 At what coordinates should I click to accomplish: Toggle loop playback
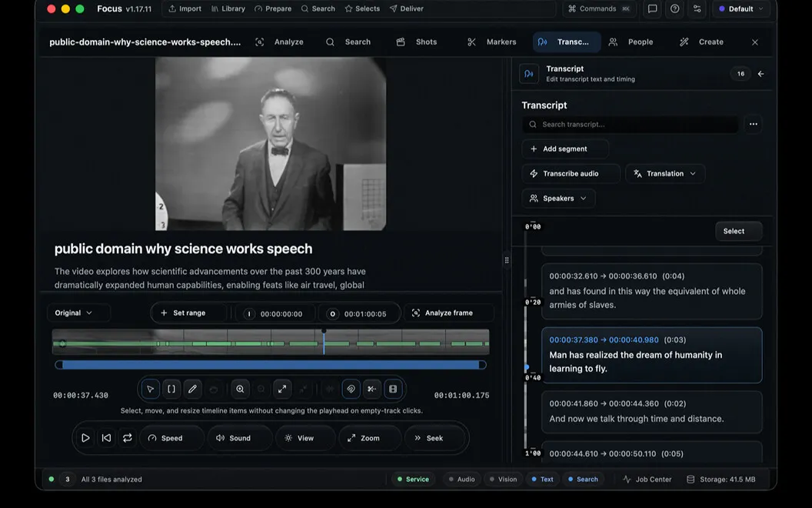point(128,438)
